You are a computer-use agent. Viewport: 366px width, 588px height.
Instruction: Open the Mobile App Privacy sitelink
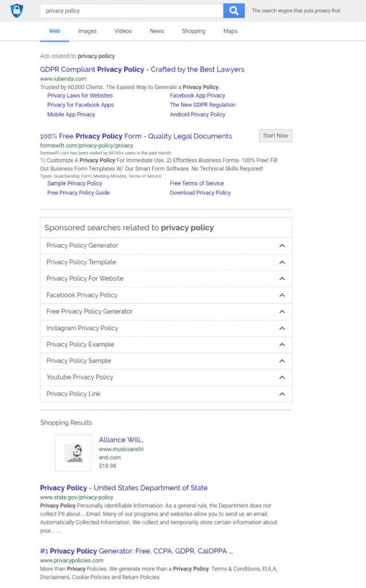pyautogui.click(x=71, y=114)
